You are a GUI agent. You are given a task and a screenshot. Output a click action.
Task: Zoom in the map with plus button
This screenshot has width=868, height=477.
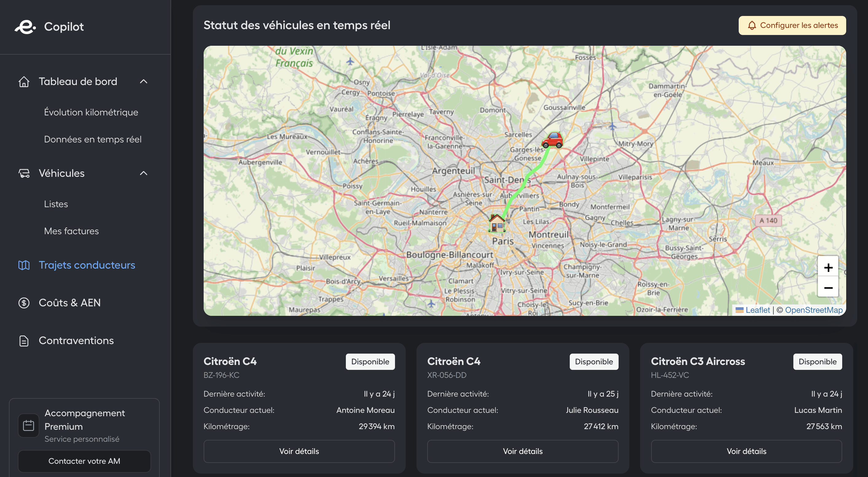coord(828,268)
